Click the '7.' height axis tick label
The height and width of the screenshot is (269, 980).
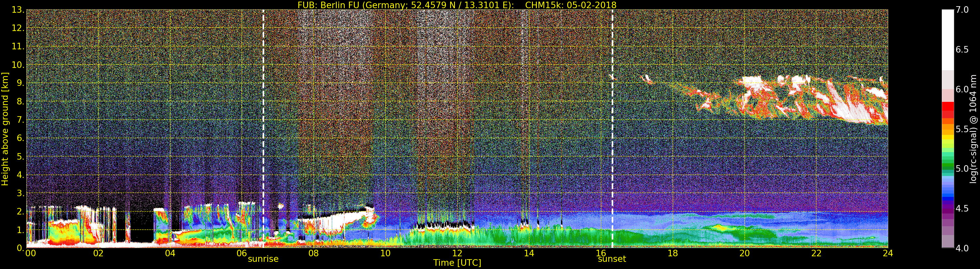[20, 120]
